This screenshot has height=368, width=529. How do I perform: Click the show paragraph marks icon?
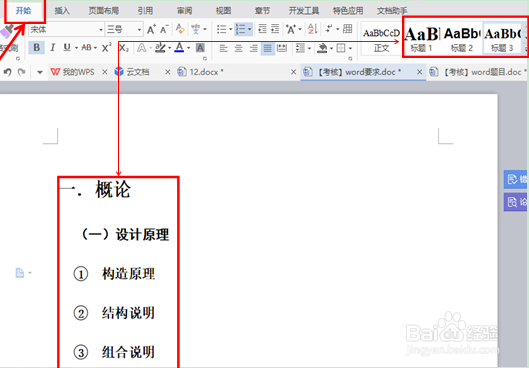coord(329,29)
